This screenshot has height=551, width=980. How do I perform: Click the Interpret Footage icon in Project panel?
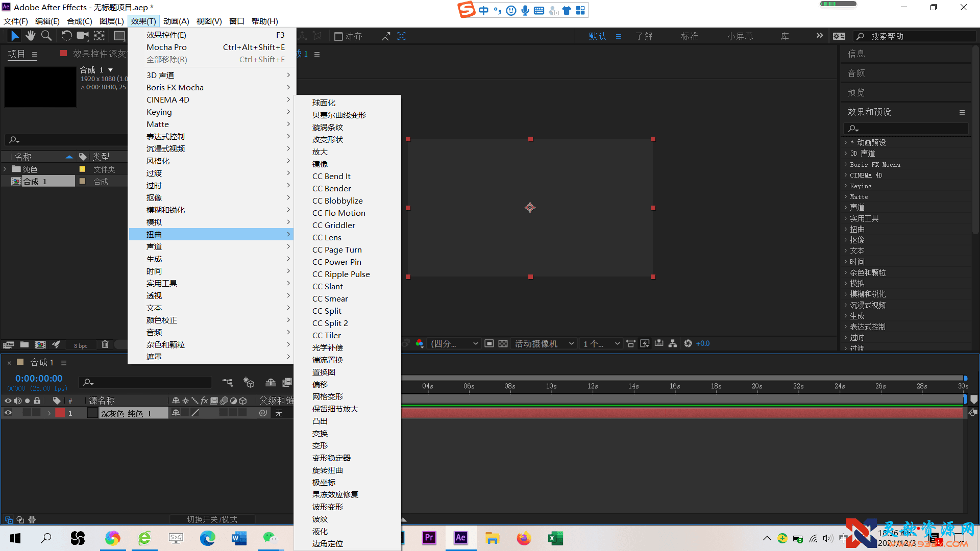click(x=9, y=345)
